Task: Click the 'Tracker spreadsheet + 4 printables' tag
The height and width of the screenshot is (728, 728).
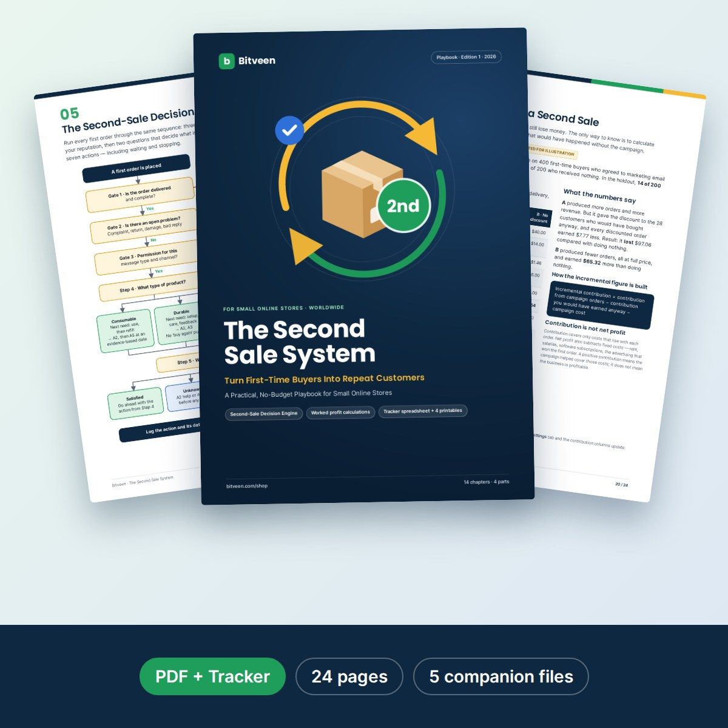Action: point(423,411)
